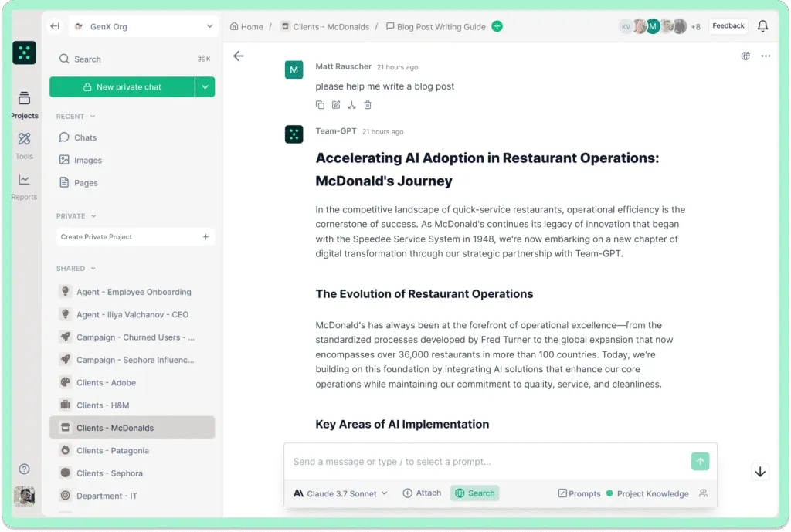
Task: Open Agent - Employee Onboarding project
Action: (x=132, y=292)
